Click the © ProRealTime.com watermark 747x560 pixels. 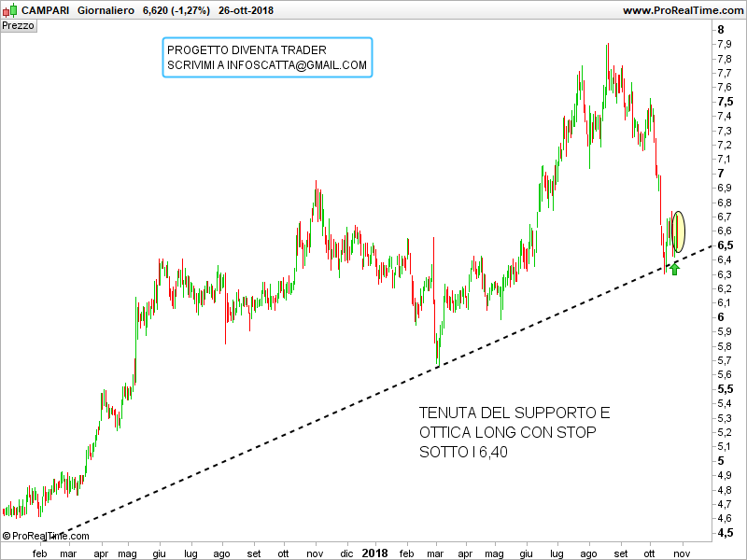coord(47,536)
